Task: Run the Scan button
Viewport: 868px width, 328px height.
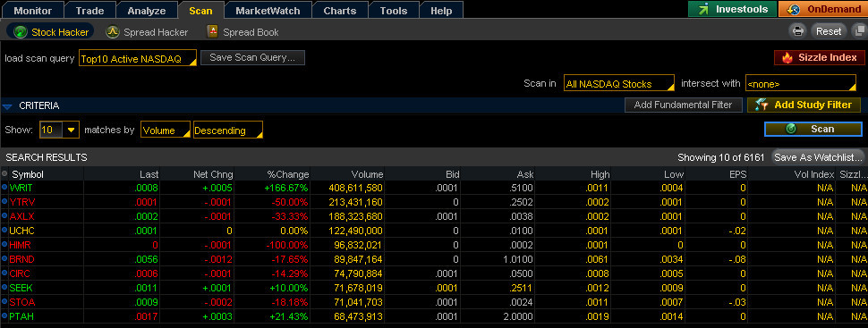Action: click(813, 129)
